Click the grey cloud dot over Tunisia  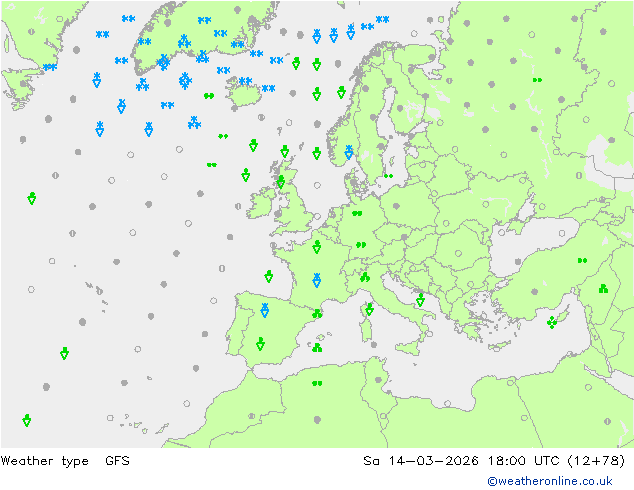pos(378,380)
